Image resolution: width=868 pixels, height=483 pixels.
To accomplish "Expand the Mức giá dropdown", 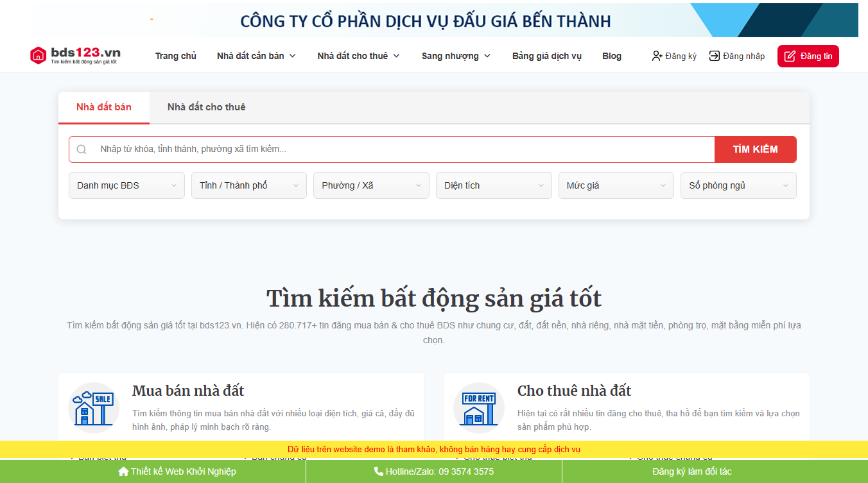I will (616, 185).
